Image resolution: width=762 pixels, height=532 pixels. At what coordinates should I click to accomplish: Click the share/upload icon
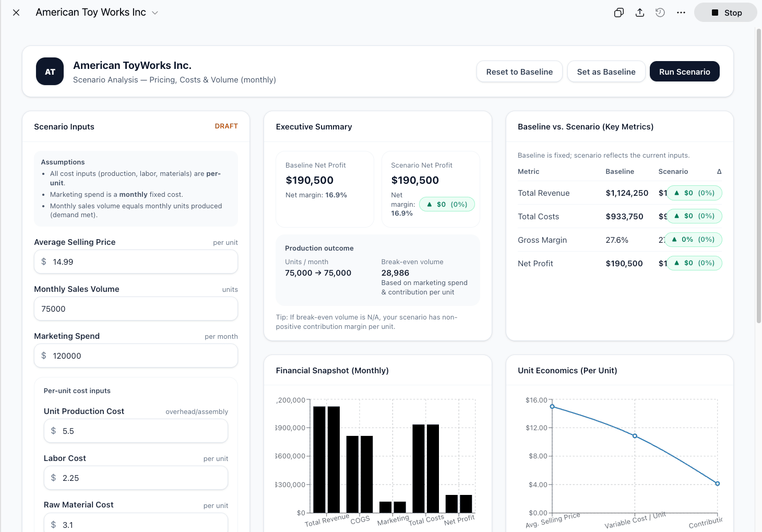pos(639,13)
